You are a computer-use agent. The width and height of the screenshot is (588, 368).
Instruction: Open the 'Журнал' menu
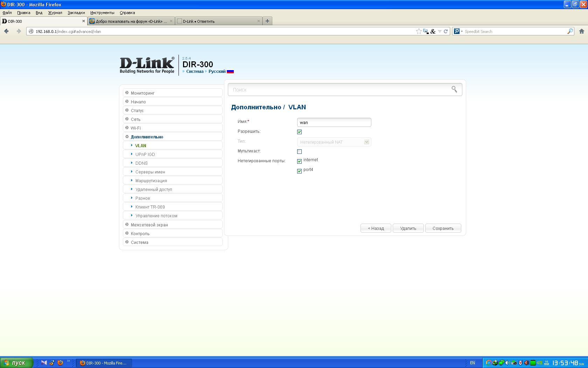coord(55,13)
